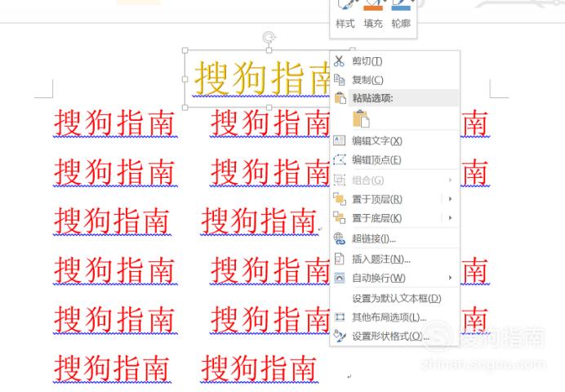Select 复制(C) from context menu
Viewport: 565px width, 392px height.
(x=367, y=80)
